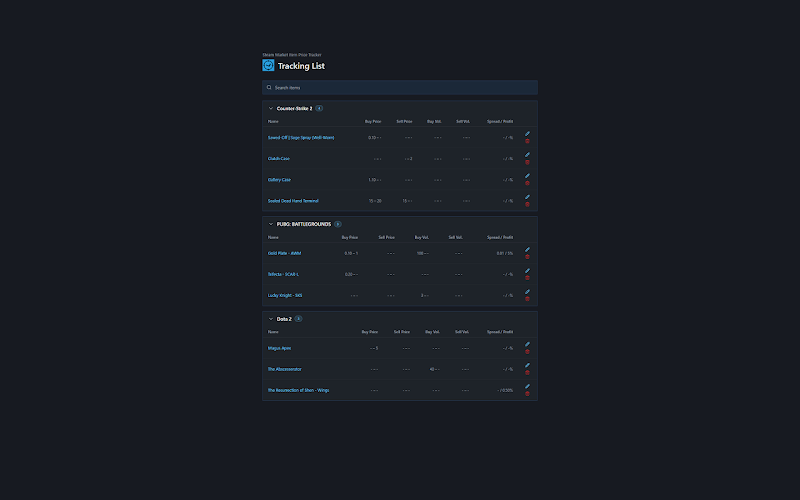
Task: Click Spread / Profit header in Counter-Strike 2 table
Action: tap(500, 121)
